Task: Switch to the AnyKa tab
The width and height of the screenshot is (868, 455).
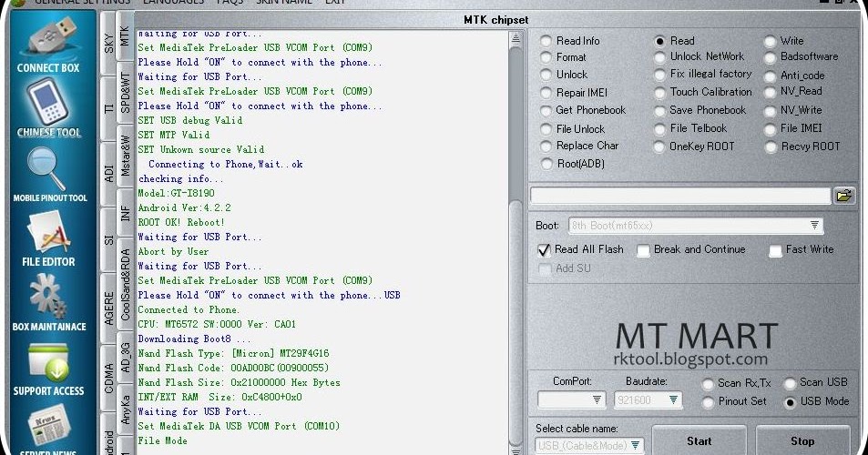Action: (125, 409)
